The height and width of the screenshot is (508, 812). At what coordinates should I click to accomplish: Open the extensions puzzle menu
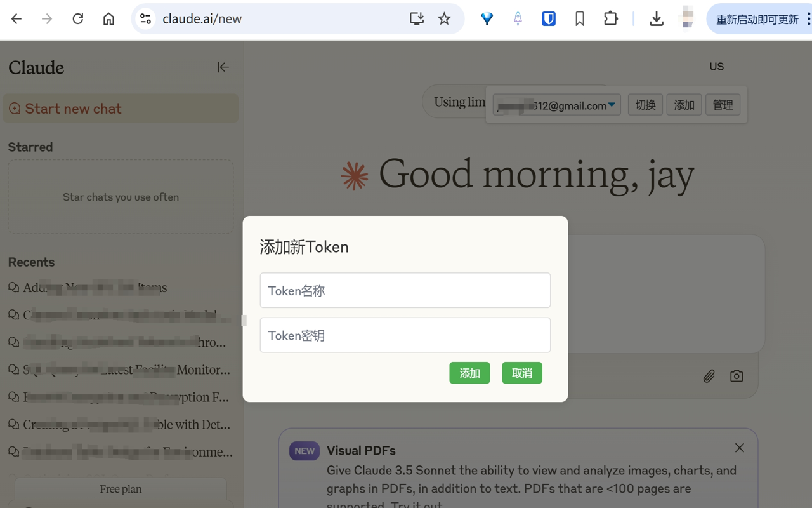click(x=611, y=19)
